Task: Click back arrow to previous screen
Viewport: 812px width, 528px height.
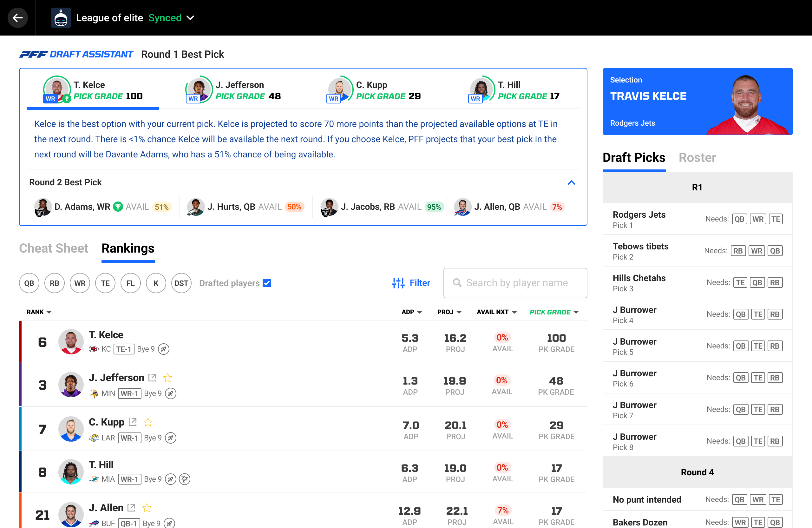Action: tap(17, 17)
